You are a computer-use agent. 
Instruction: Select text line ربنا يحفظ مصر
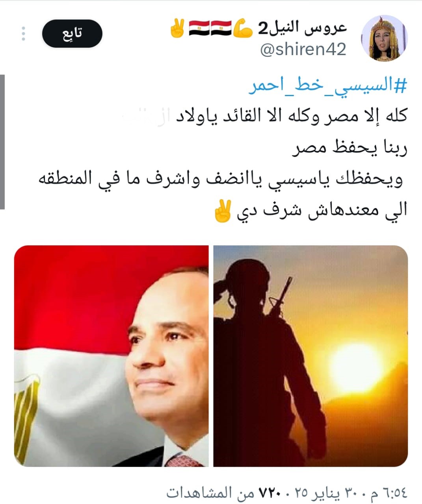(x=349, y=148)
